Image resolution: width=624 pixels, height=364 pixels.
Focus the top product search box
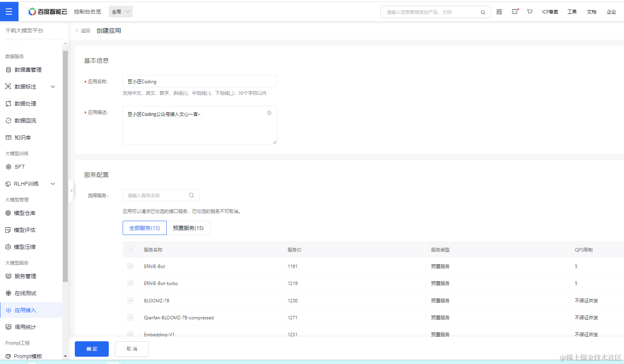(435, 12)
